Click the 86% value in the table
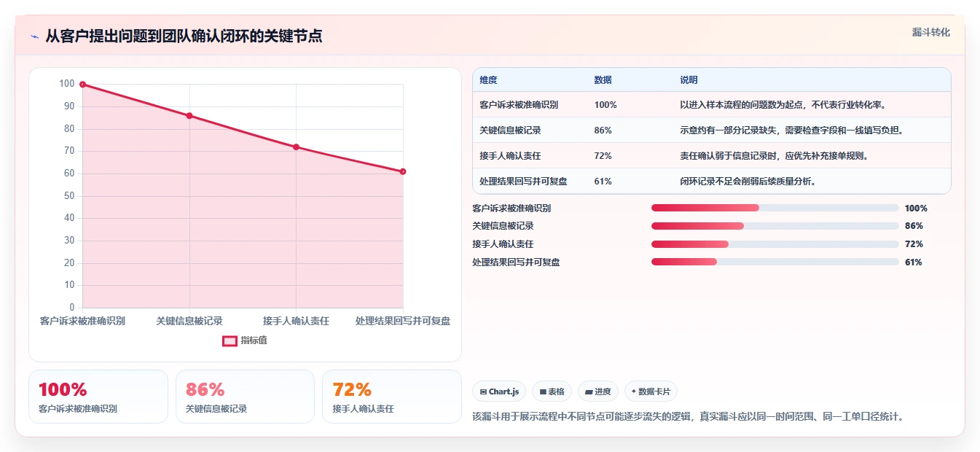This screenshot has width=980, height=452. [603, 130]
